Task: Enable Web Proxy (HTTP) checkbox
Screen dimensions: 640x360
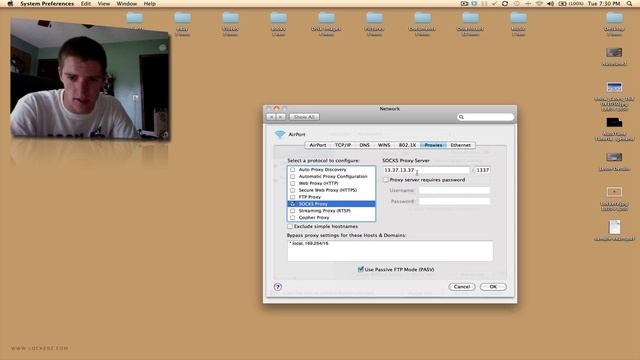Action: click(x=292, y=183)
